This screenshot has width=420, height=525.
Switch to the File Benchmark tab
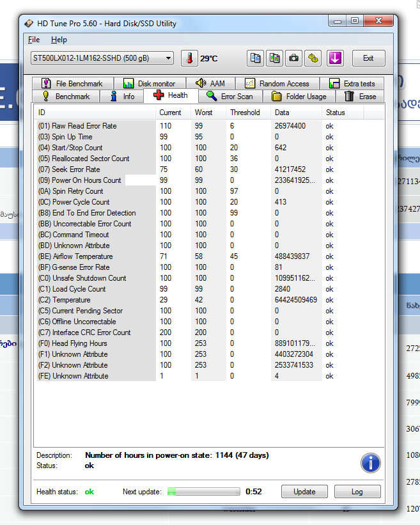(73, 83)
